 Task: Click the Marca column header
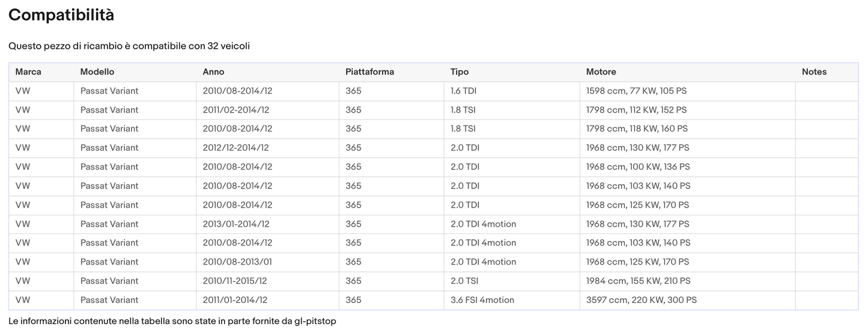28,72
